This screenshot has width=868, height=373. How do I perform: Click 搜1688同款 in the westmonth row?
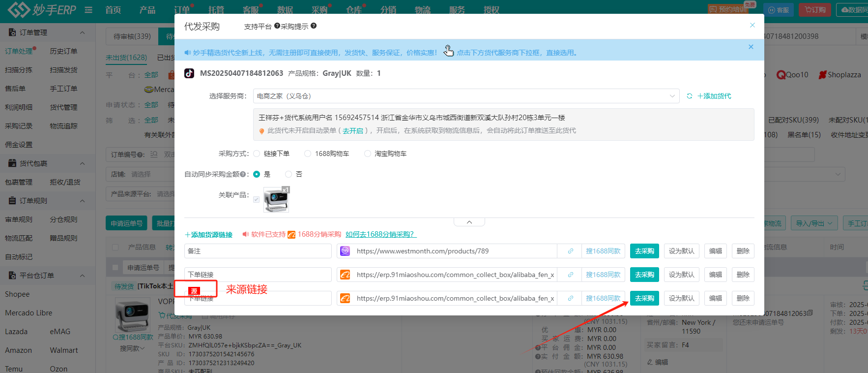[603, 251]
